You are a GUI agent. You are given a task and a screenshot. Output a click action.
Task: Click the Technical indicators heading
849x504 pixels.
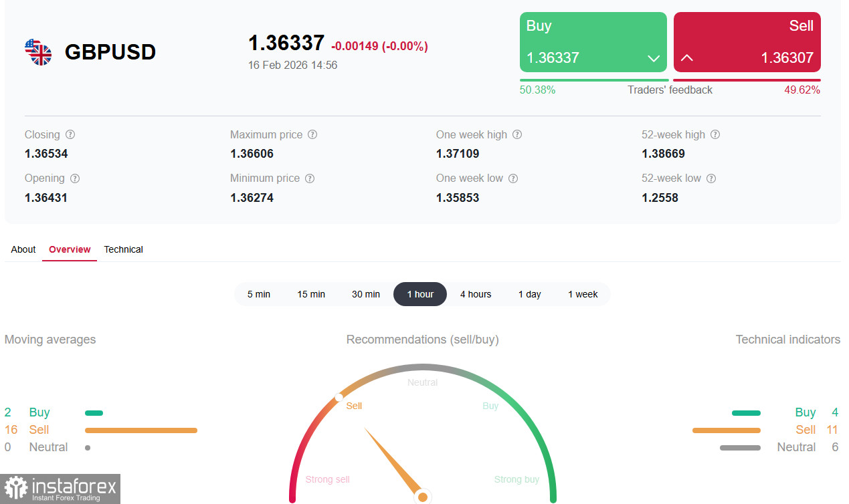point(788,340)
